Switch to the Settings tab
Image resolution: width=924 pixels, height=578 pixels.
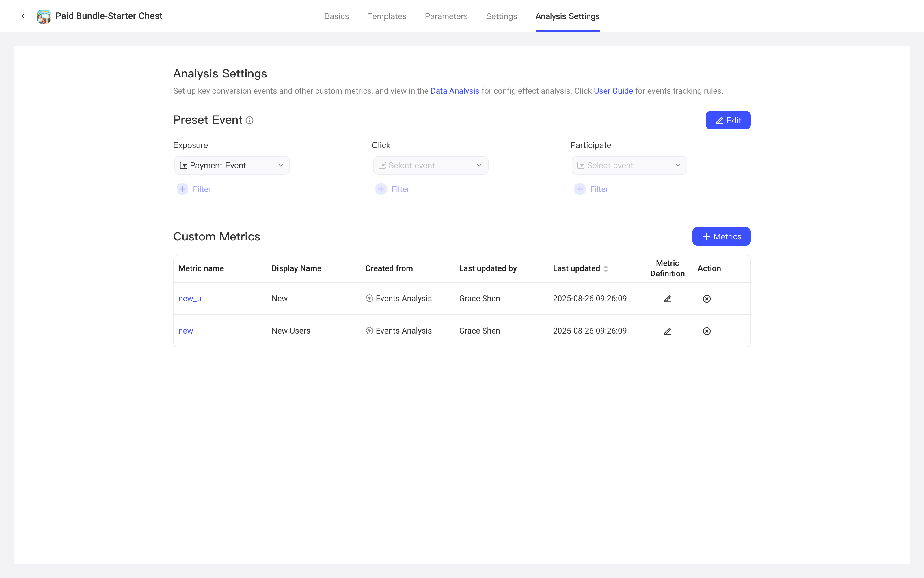[501, 16]
